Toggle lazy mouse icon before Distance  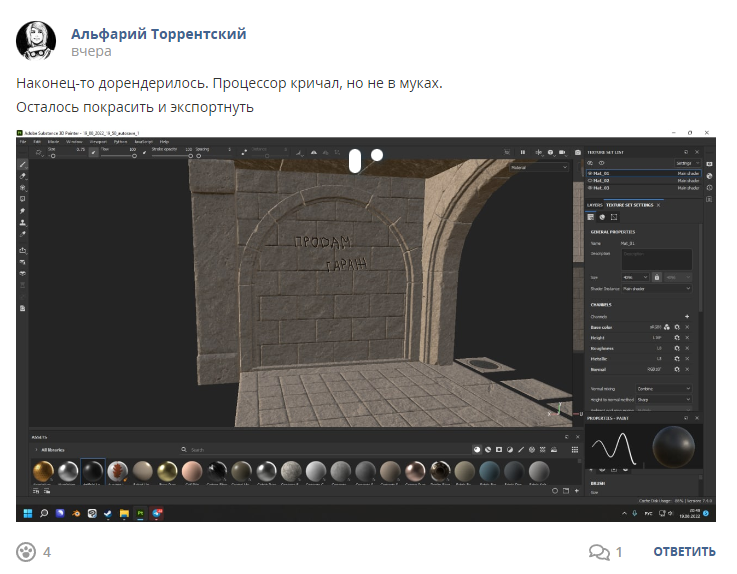(x=244, y=152)
